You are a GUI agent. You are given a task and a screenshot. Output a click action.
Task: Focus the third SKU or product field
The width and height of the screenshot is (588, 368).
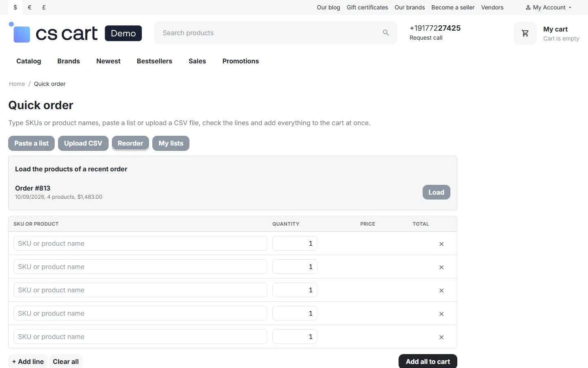click(140, 290)
